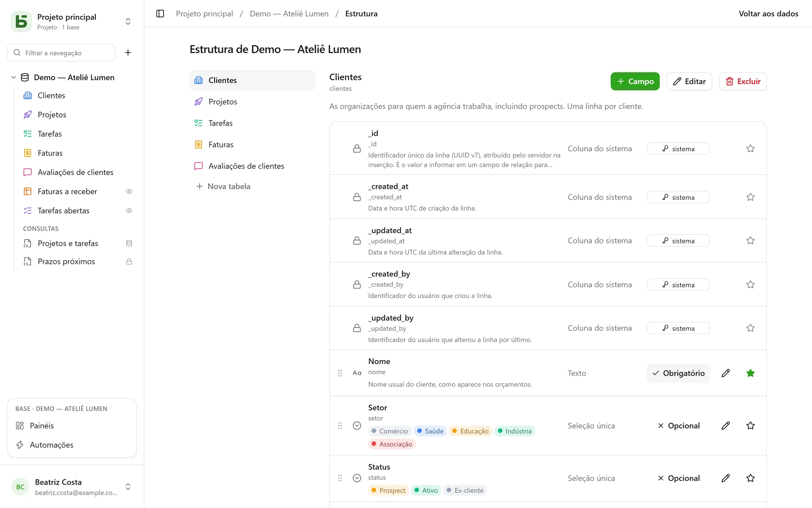Open Painéis in the base panel
812x508 pixels.
tap(72, 426)
